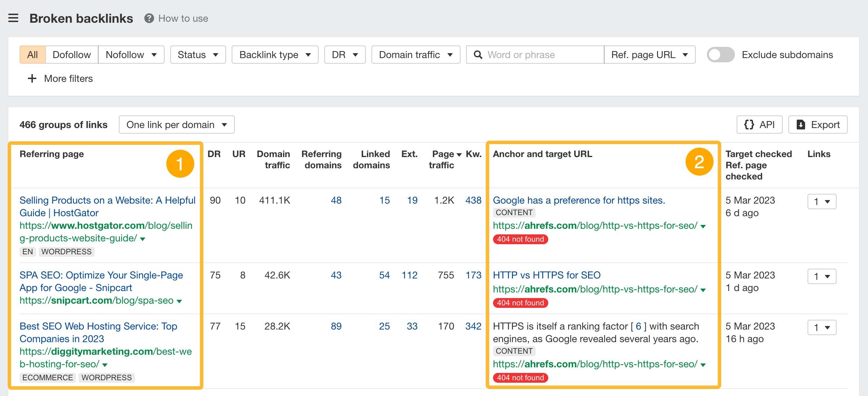The image size is (868, 396).
Task: Enable the Dofollow filter toggle
Action: (71, 54)
